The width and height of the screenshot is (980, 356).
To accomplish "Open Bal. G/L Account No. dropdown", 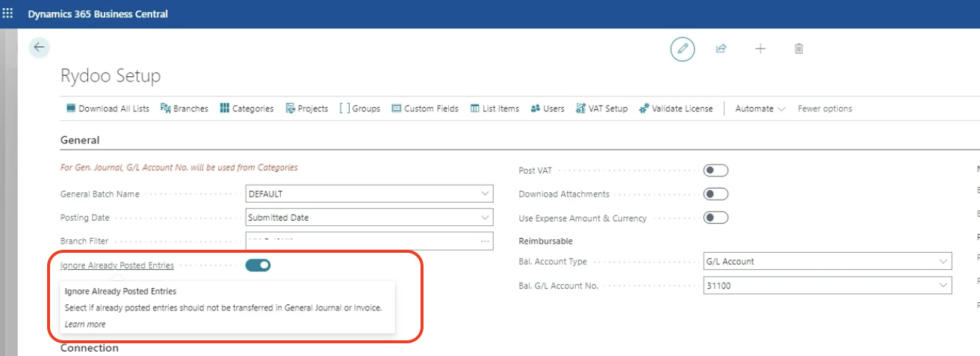I will click(x=943, y=286).
